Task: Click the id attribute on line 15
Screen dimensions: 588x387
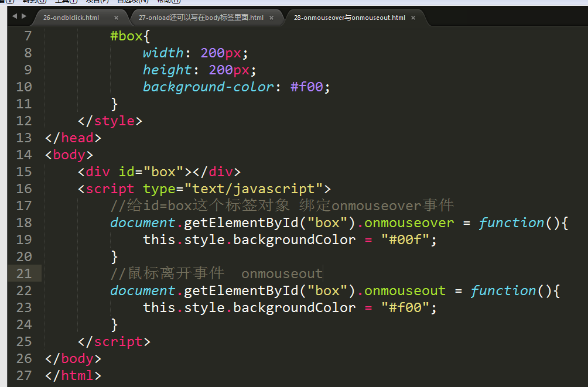Action: (127, 172)
